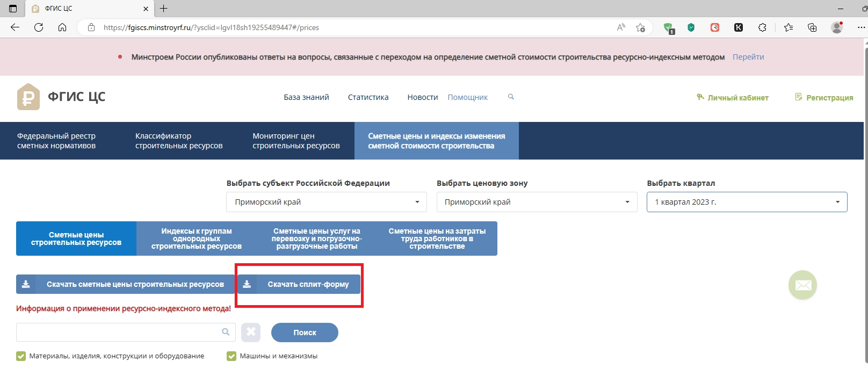This screenshot has height=390, width=868.
Task: Refresh the page in browser toolbar
Action: 39,27
